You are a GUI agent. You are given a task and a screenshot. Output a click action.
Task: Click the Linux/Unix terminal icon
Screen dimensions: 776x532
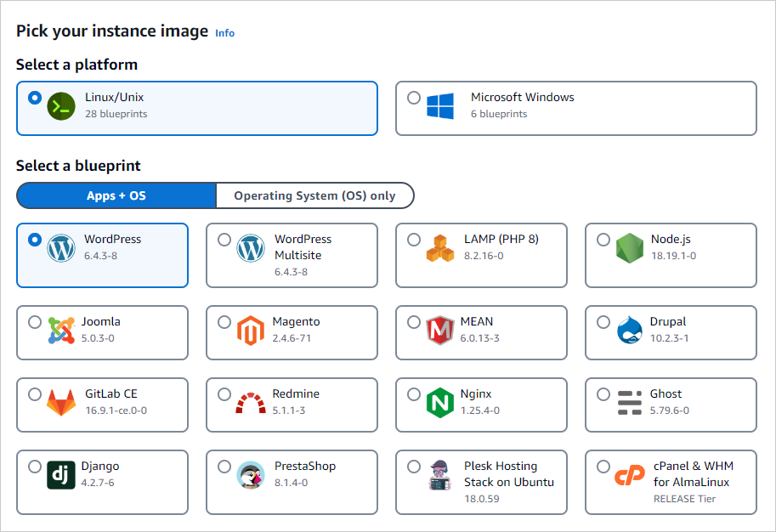pos(61,106)
